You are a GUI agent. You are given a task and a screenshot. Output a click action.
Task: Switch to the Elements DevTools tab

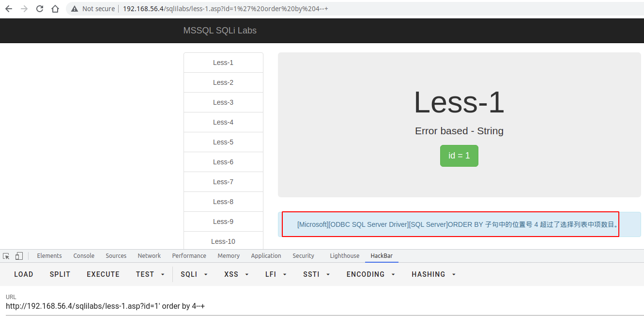point(49,256)
